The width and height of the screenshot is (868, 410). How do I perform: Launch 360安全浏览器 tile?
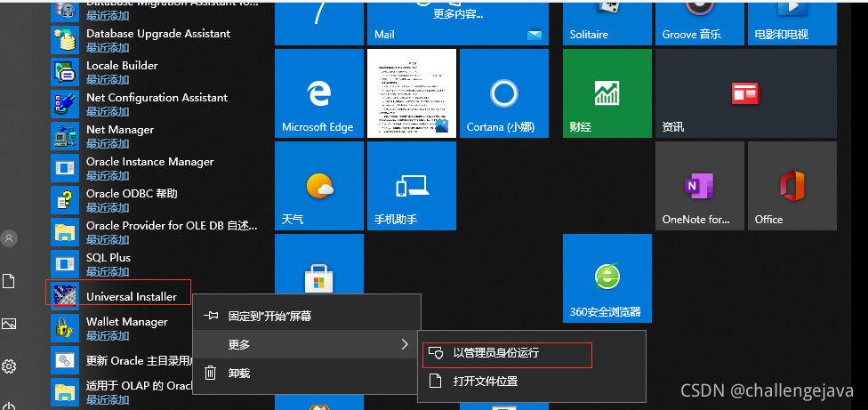click(607, 277)
